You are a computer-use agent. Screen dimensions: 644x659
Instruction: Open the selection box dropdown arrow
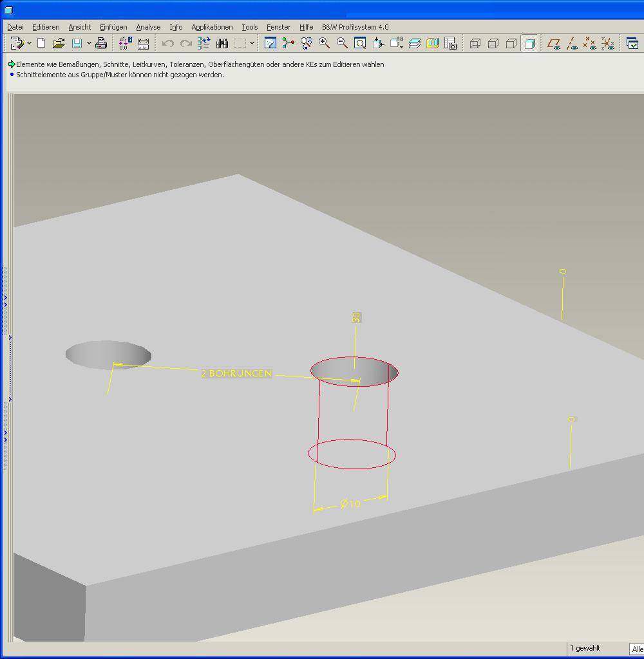tap(252, 43)
